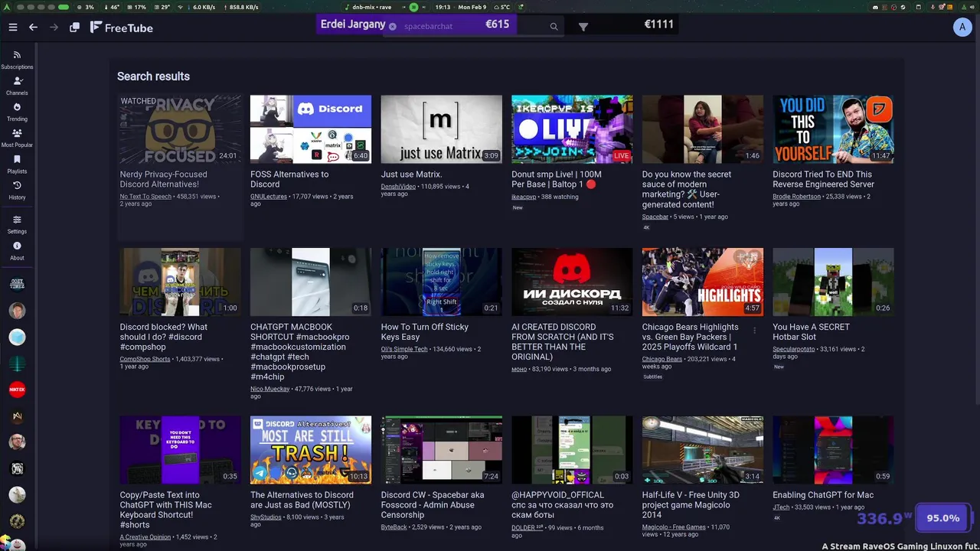Open the No Text To Speech channel link

coord(145,197)
